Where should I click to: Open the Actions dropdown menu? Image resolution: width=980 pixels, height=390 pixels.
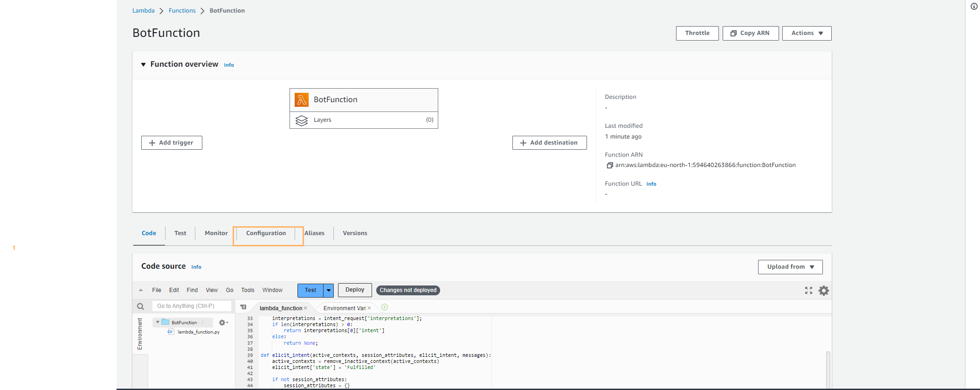[807, 33]
